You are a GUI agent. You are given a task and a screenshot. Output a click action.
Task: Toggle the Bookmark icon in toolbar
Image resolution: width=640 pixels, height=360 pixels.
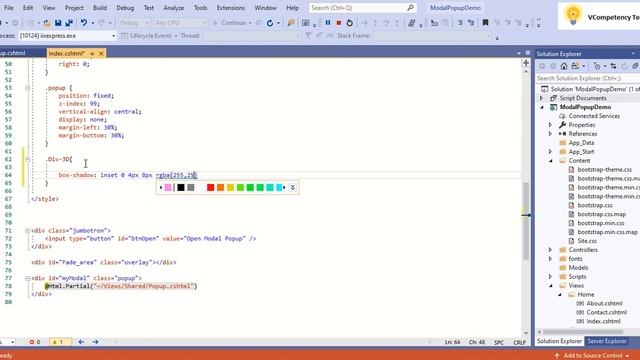pos(485,23)
